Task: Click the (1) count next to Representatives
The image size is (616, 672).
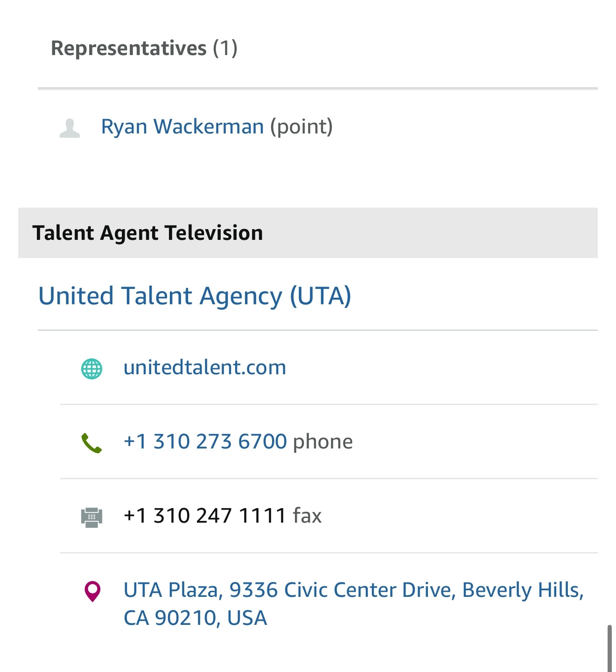Action: pos(225,48)
